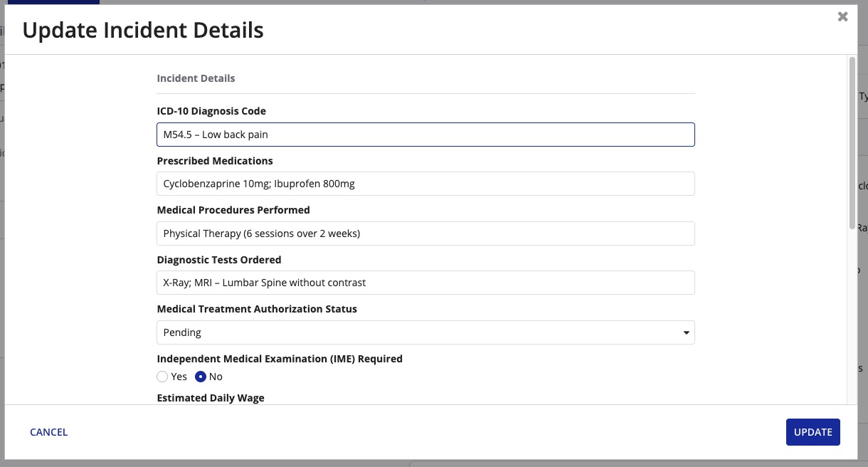Select No for IME Required
The image size is (868, 467).
[x=201, y=377]
